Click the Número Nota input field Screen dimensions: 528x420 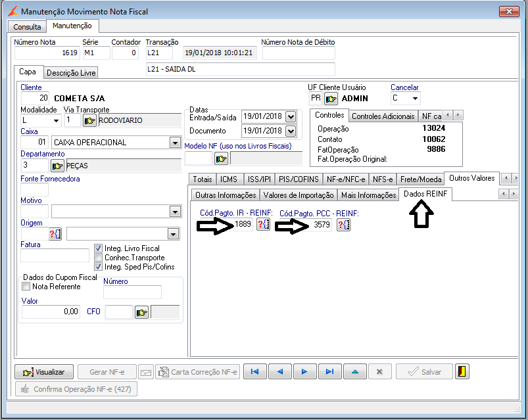(x=46, y=53)
